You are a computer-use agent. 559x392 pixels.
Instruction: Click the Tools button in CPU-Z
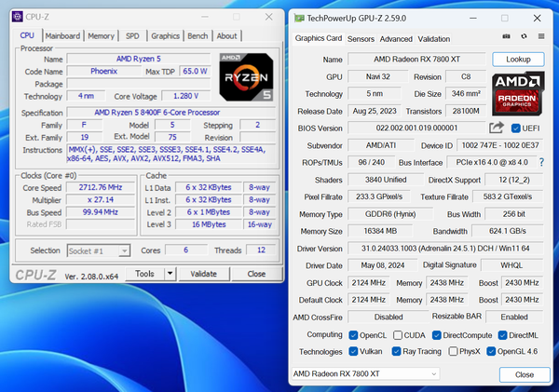pyautogui.click(x=144, y=274)
